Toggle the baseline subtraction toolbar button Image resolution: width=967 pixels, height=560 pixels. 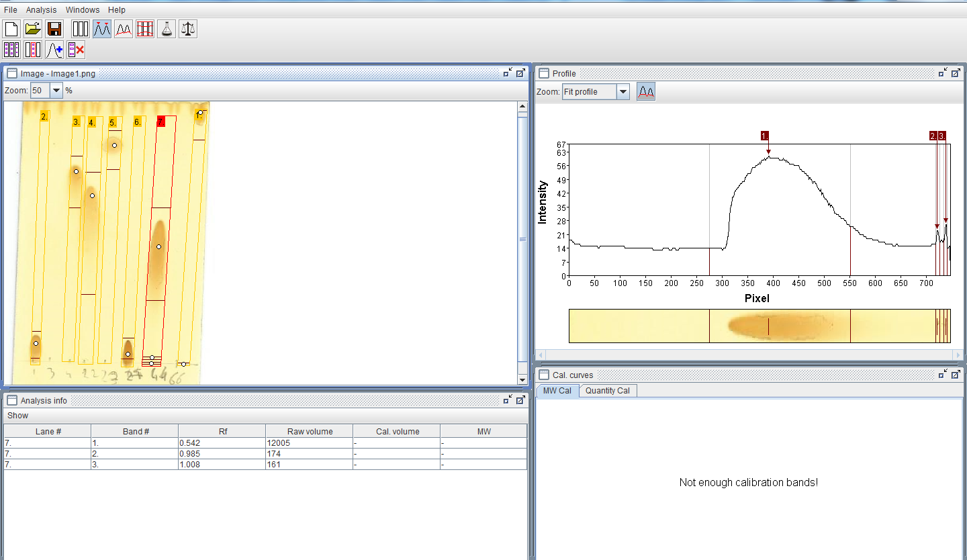tap(124, 29)
